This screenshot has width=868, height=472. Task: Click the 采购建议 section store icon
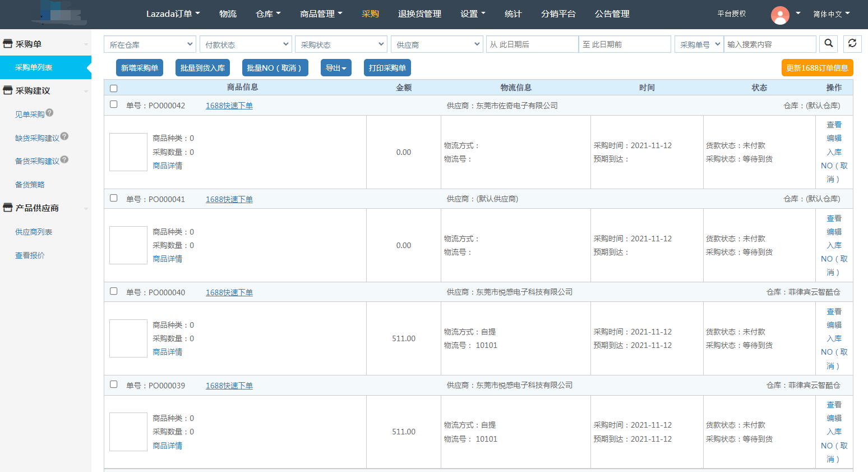click(8, 90)
